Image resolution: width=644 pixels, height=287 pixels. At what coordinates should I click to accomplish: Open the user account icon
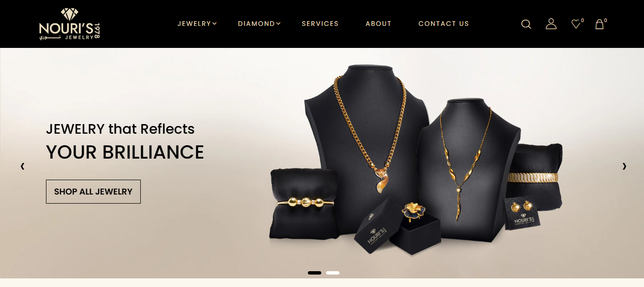point(551,24)
